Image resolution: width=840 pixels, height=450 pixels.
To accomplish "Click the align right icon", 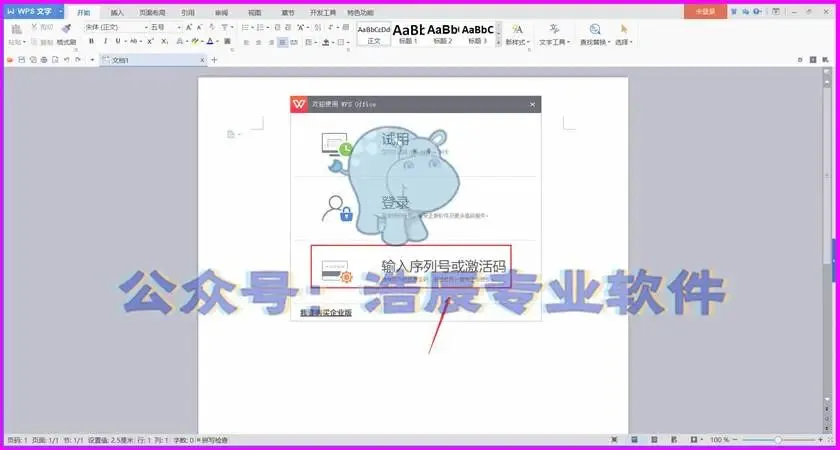I will click(271, 42).
